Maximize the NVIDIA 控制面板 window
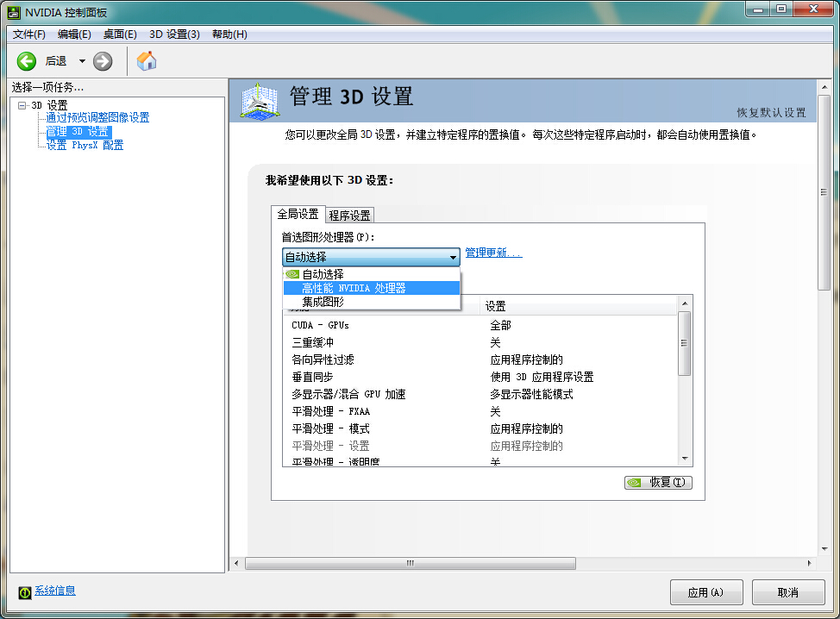Viewport: 840px width, 619px height. [781, 9]
